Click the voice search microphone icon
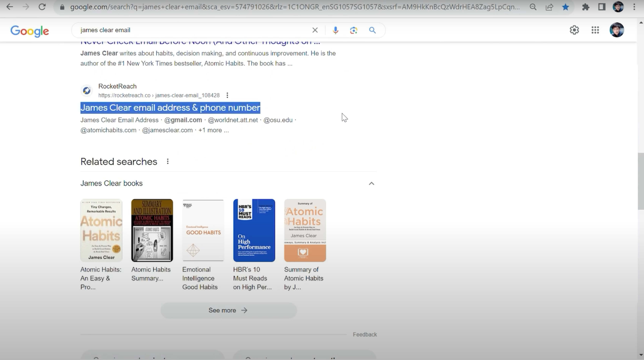Viewport: 644px width, 360px height. 335,30
